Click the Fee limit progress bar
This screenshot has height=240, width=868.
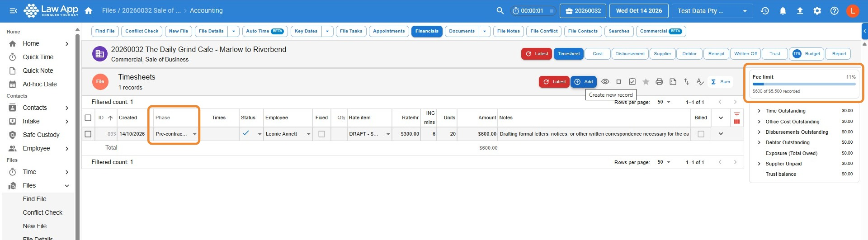point(804,84)
